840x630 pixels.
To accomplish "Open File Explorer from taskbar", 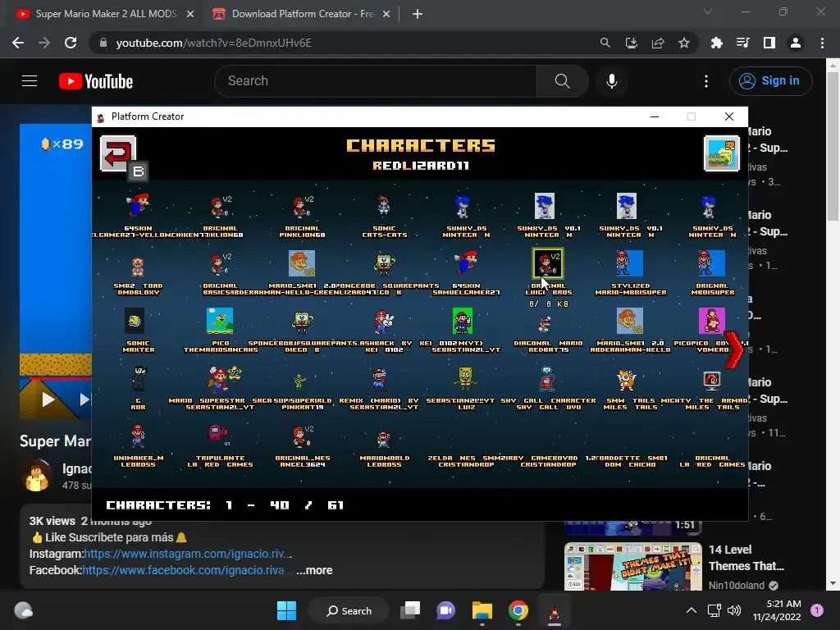I will 482,610.
